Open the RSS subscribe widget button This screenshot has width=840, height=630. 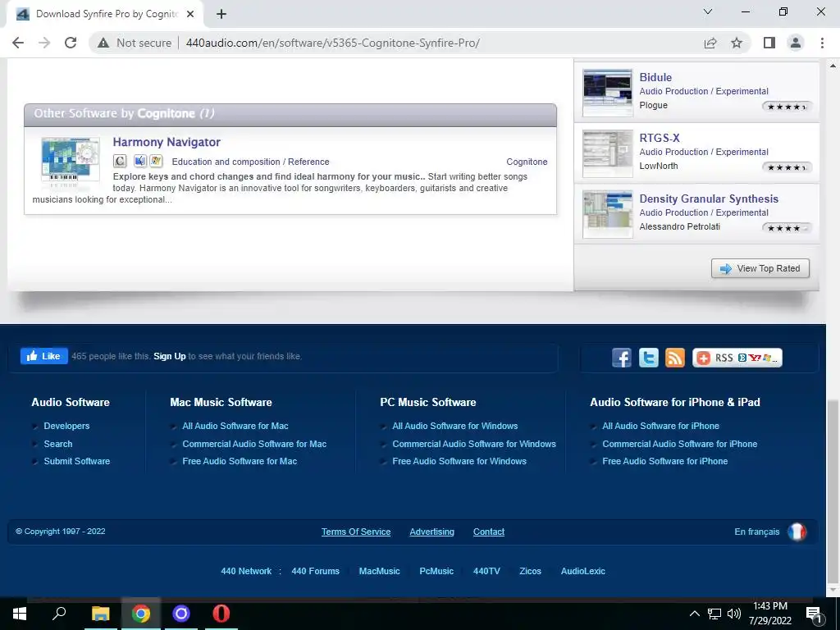tap(737, 358)
